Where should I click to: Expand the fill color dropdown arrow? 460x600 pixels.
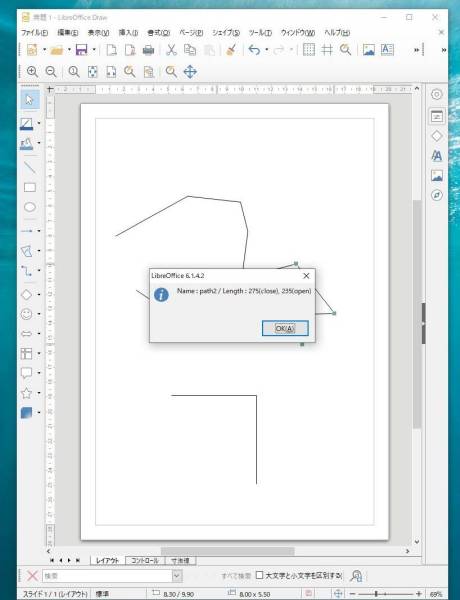(39, 143)
